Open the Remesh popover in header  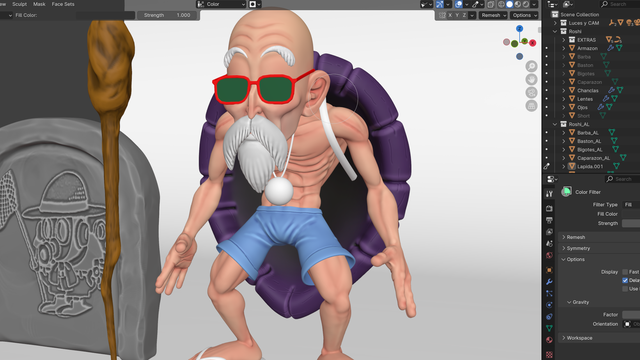click(x=493, y=15)
